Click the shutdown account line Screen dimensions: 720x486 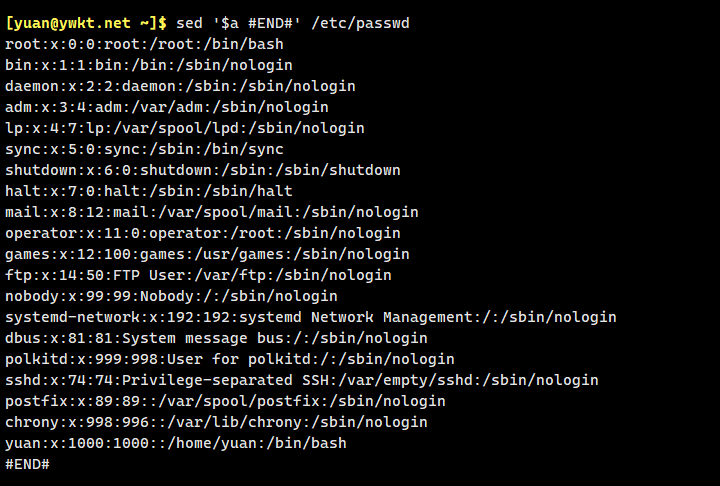pyautogui.click(x=203, y=170)
